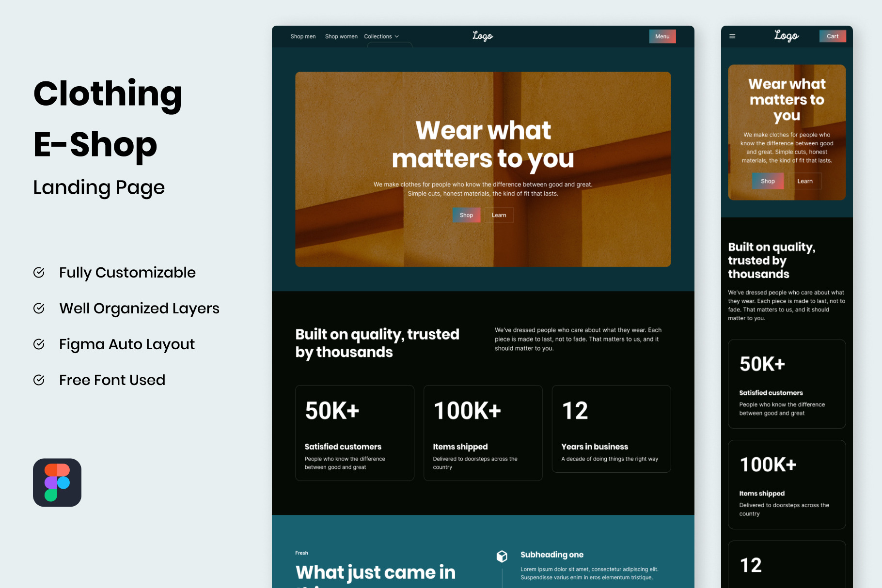Click the Learn button in desktop hero

[499, 215]
